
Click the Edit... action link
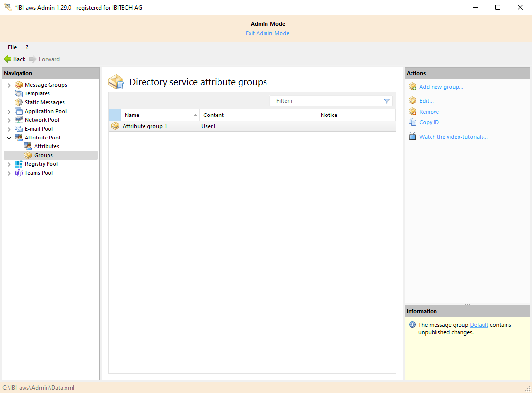426,100
